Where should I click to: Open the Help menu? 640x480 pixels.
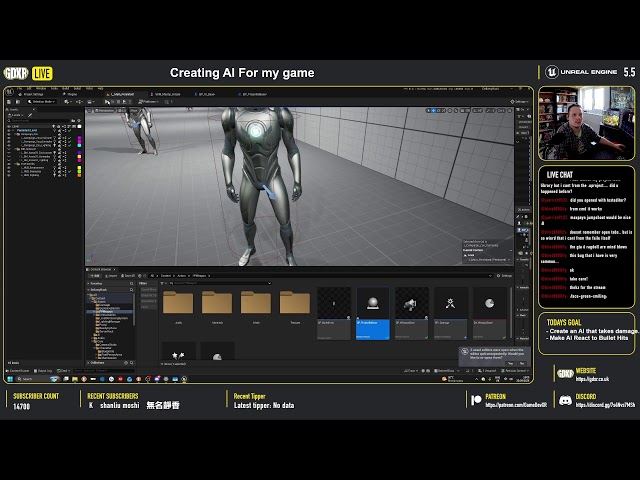pos(101,88)
